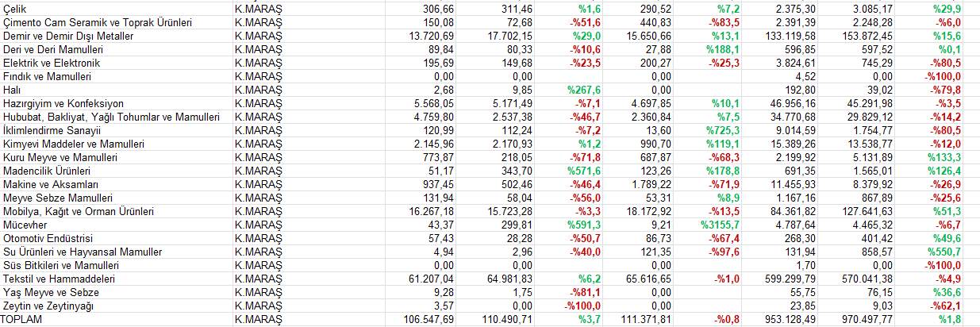The image size is (980, 327).
Task: Select the Meyve Sebze Mamulleri cell
Action: [57, 198]
